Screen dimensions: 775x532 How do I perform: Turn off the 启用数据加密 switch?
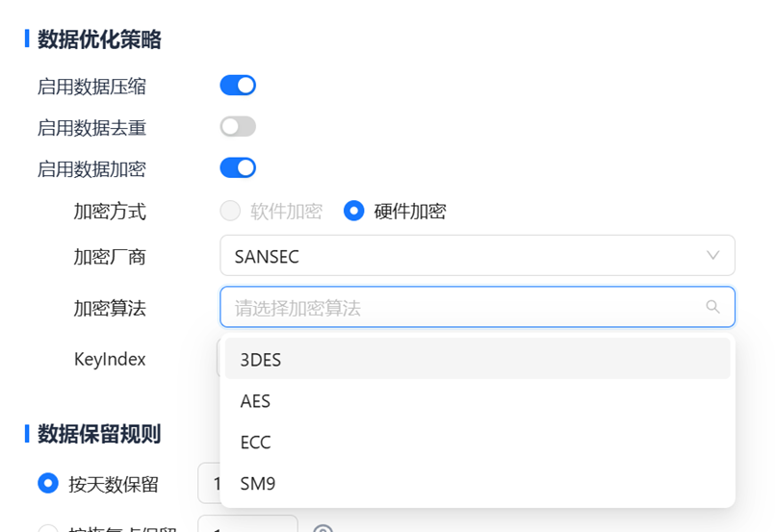click(x=238, y=168)
